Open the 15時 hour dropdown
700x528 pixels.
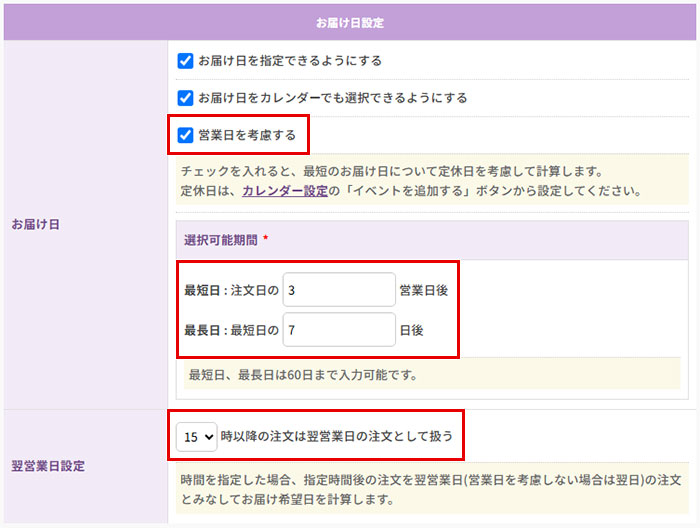click(196, 437)
